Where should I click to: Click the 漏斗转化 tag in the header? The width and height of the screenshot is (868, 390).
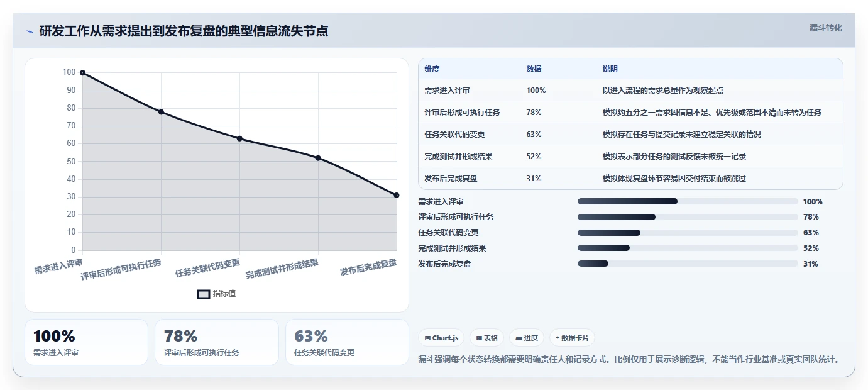click(825, 28)
